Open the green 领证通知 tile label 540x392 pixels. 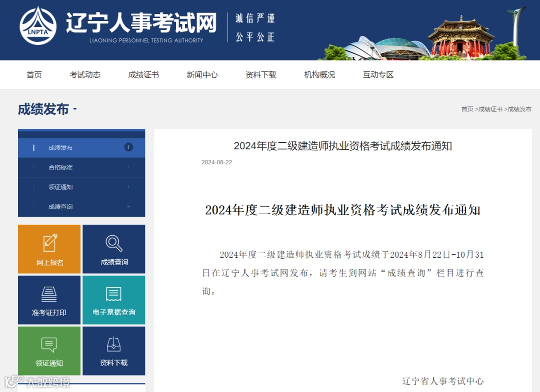49,363
